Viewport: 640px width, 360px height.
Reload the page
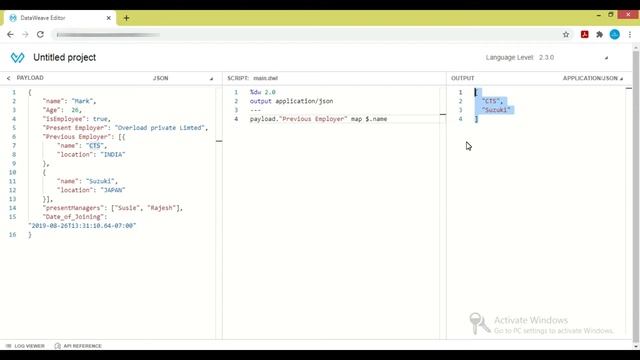pos(40,35)
